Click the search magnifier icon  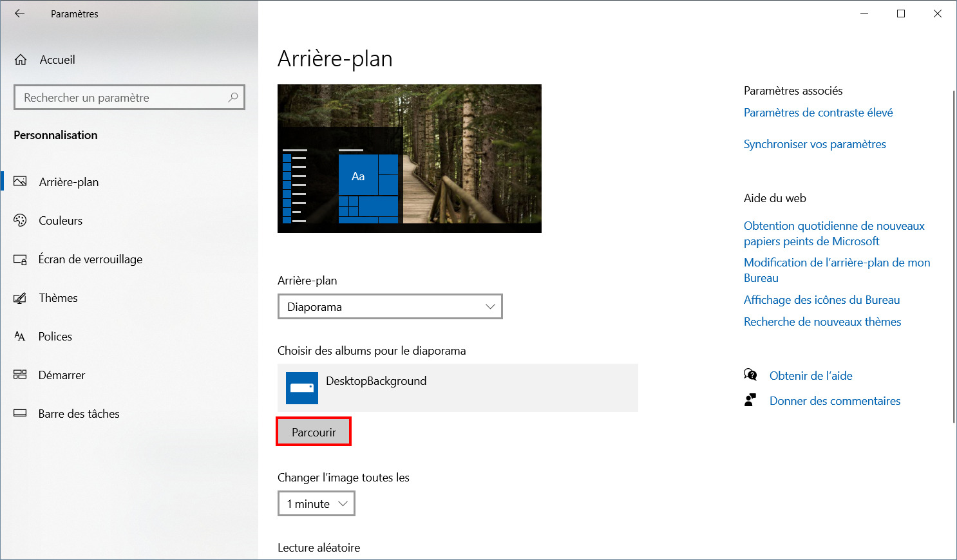233,97
